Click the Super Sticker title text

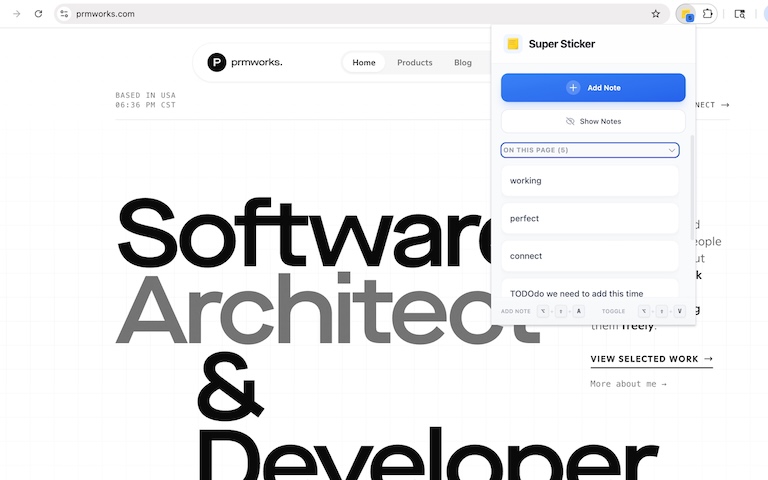(x=562, y=44)
